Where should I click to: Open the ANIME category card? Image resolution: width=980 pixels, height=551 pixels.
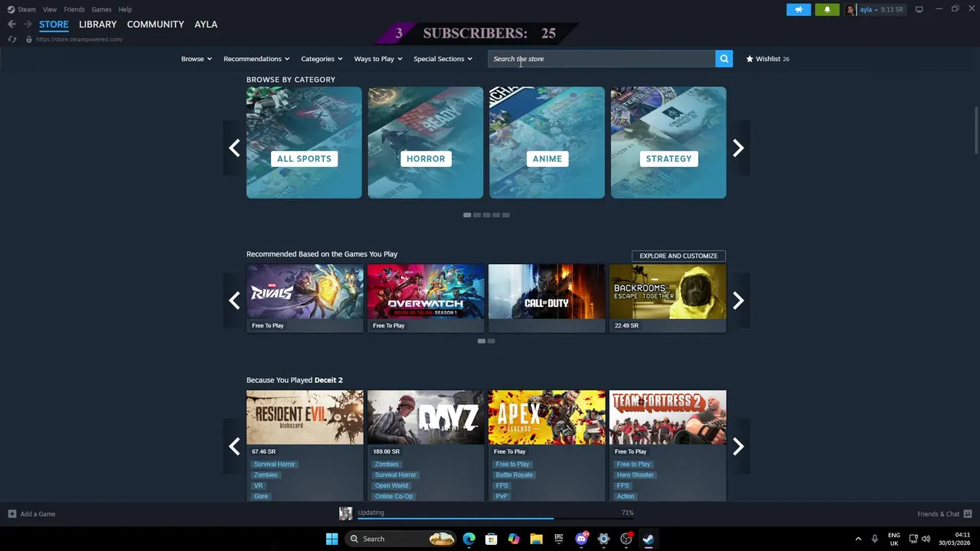547,142
